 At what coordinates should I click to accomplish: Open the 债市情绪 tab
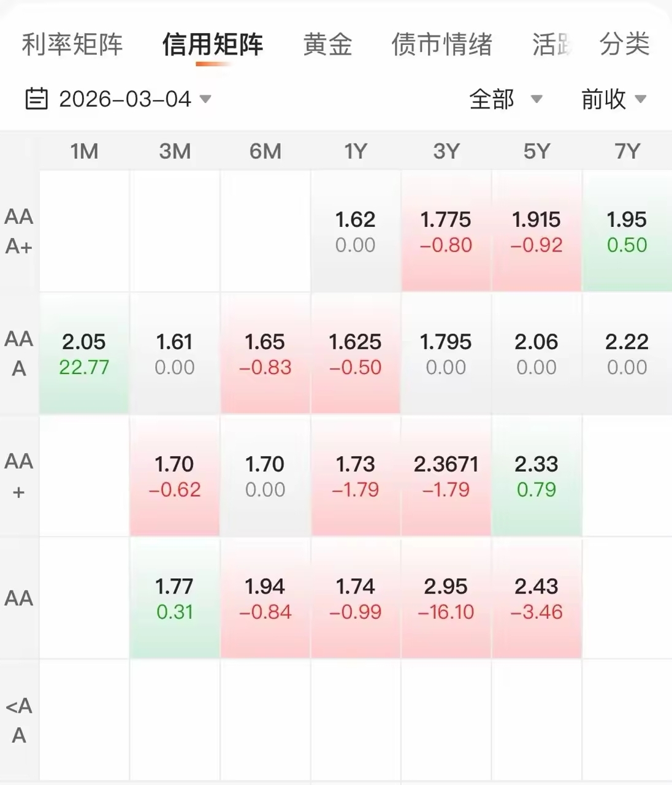[x=442, y=44]
